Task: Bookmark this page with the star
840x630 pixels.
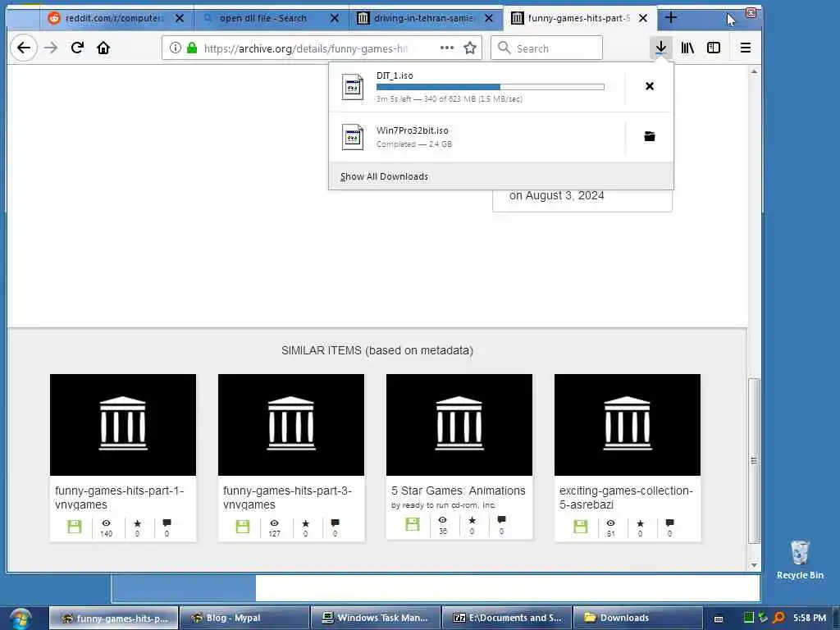Action: click(470, 48)
